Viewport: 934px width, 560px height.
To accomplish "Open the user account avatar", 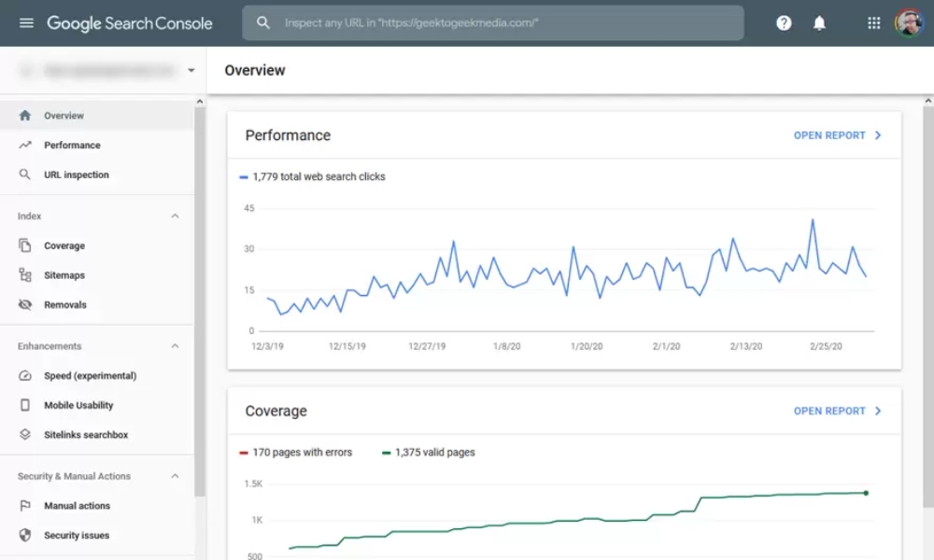I will coord(909,23).
